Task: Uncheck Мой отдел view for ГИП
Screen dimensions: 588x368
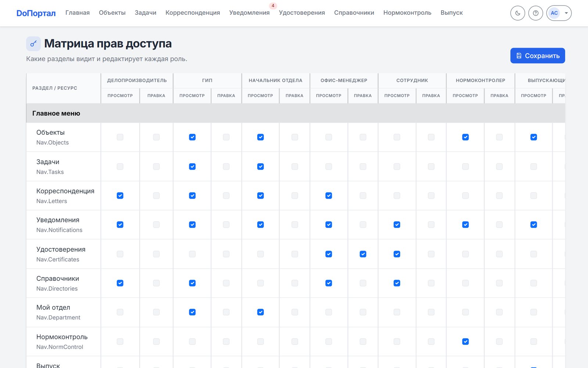Action: [192, 312]
